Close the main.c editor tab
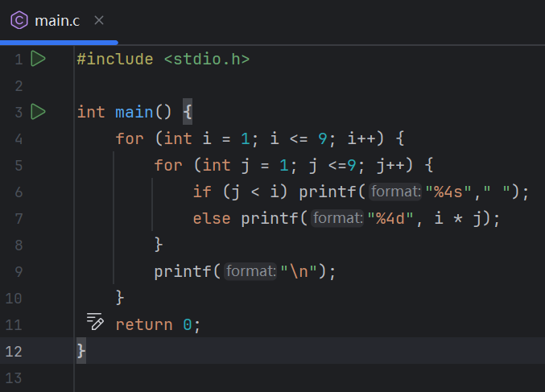The height and width of the screenshot is (392, 545). click(98, 20)
